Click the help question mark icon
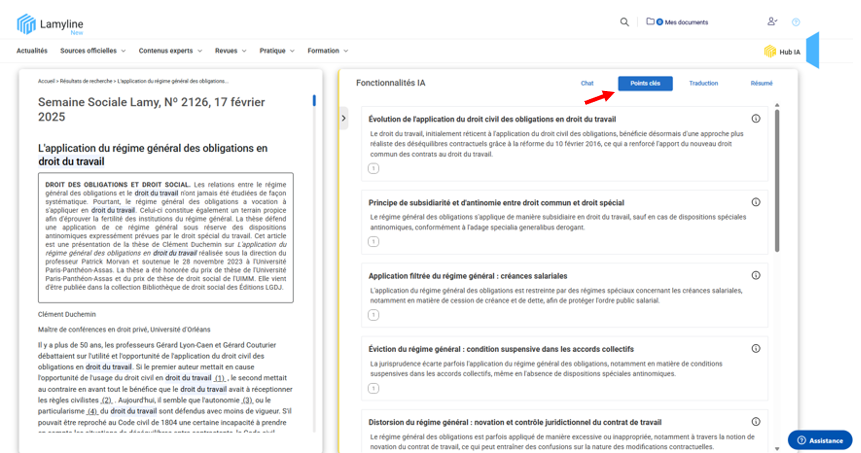Viewport: 861px width, 453px height. tap(796, 21)
